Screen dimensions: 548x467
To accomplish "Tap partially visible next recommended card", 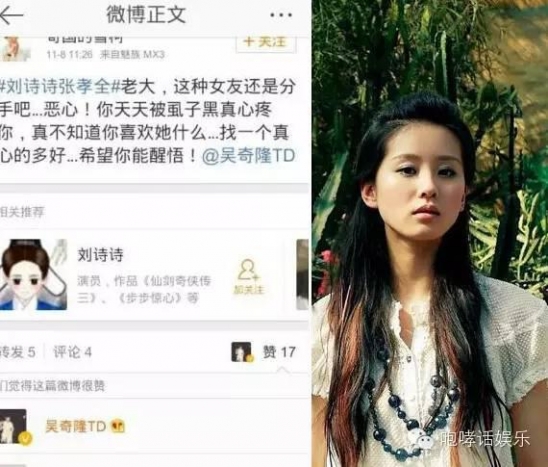I will (302, 275).
